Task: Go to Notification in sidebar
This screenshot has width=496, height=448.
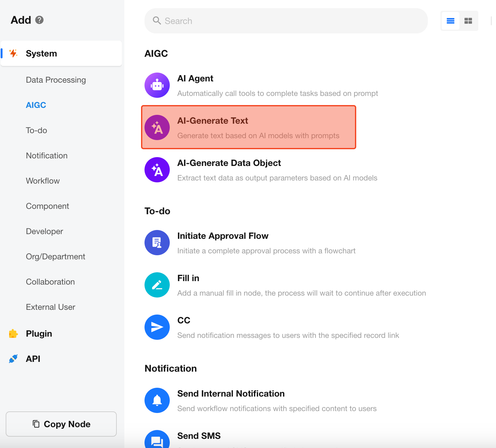Action: 47,156
